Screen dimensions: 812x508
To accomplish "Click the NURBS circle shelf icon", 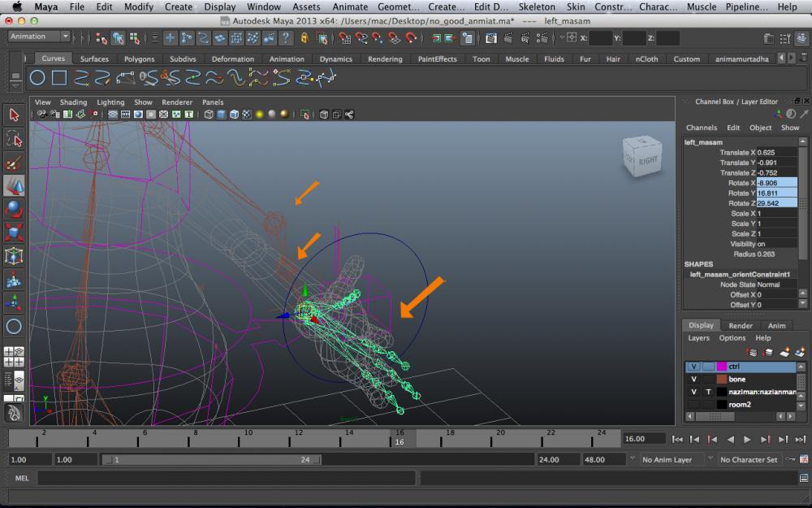I will point(37,78).
